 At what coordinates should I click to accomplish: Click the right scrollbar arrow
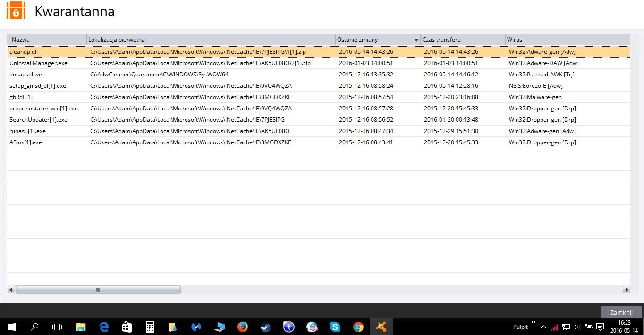coord(627,290)
